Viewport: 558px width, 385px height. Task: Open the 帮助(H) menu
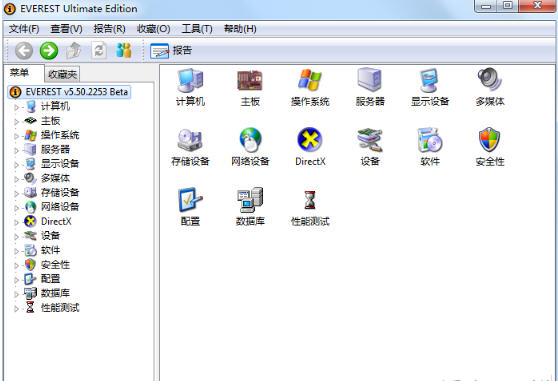point(240,29)
